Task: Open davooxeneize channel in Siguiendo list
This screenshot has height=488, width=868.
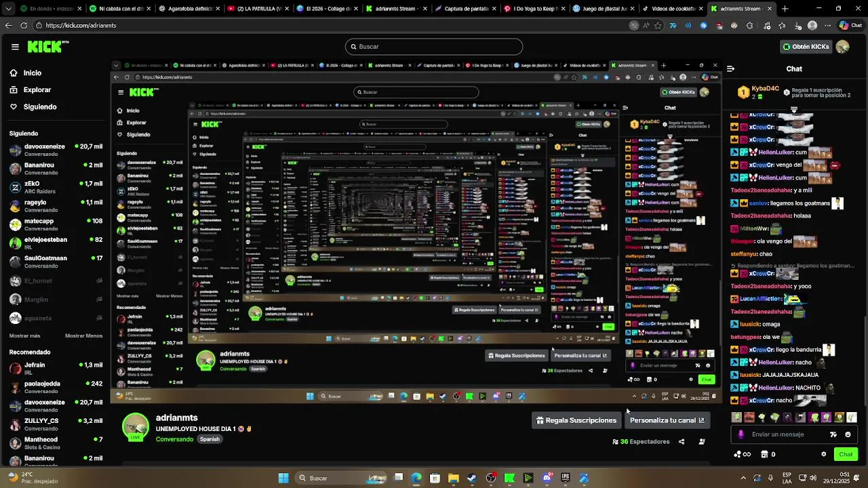Action: point(56,150)
